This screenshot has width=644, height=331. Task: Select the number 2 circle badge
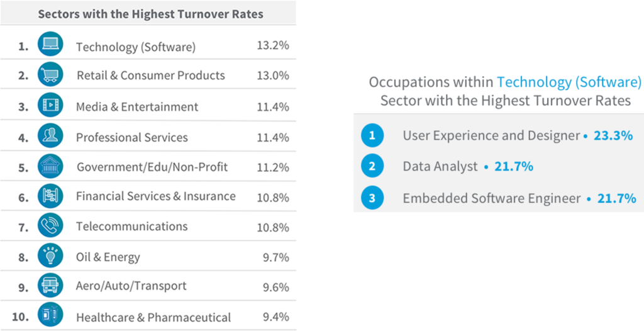pyautogui.click(x=372, y=166)
